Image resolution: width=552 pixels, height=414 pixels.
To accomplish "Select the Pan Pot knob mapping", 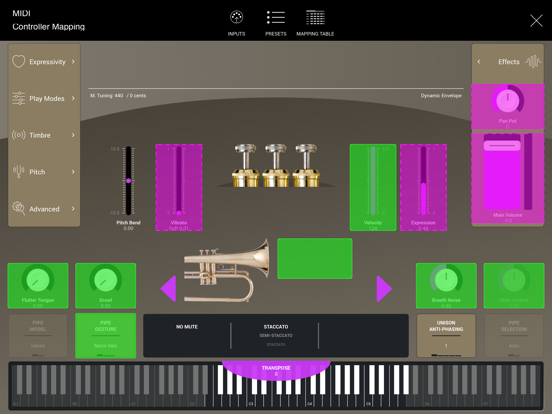I will (x=508, y=106).
